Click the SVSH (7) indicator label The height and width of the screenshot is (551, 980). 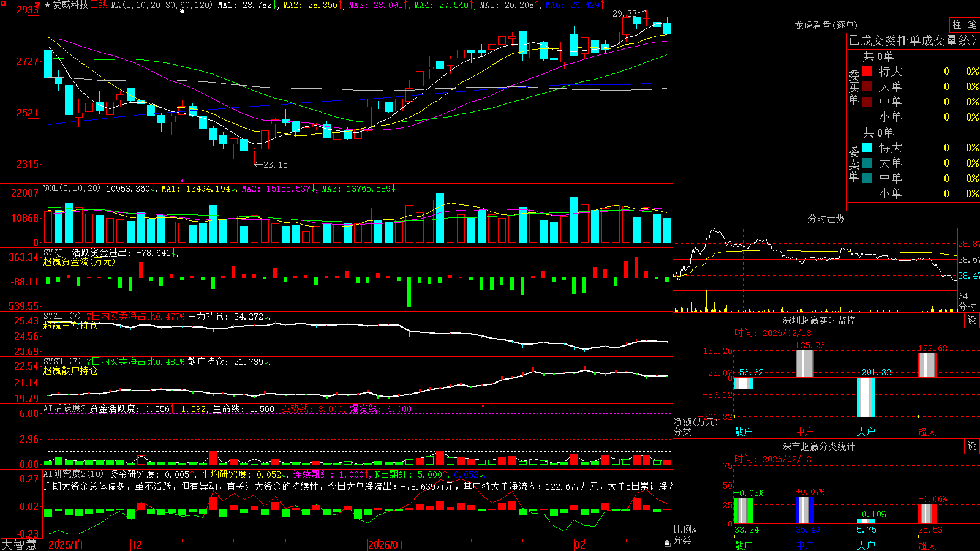(62, 362)
